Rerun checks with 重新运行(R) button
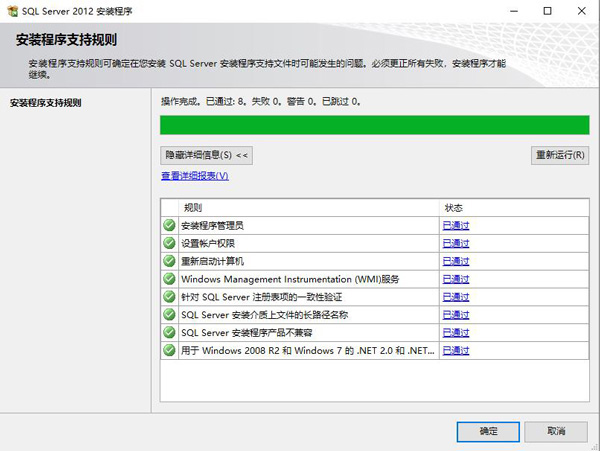Screen dimensions: 600x451 (x=560, y=155)
